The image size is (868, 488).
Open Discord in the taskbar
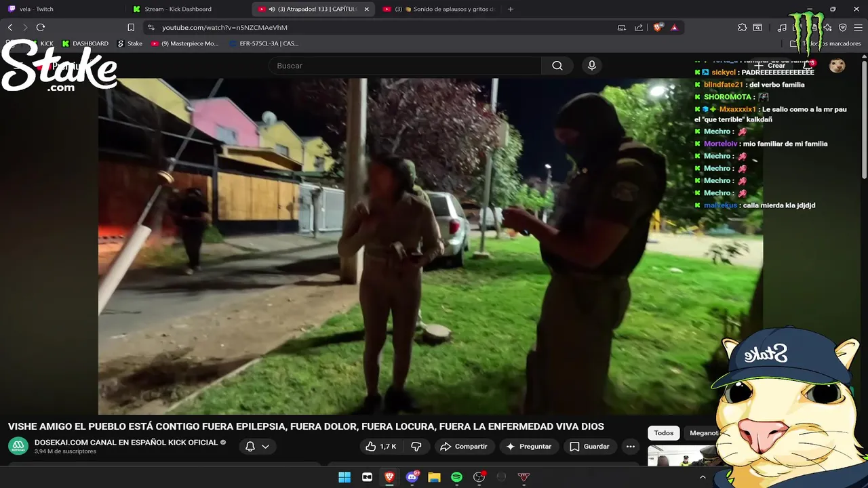pyautogui.click(x=412, y=477)
